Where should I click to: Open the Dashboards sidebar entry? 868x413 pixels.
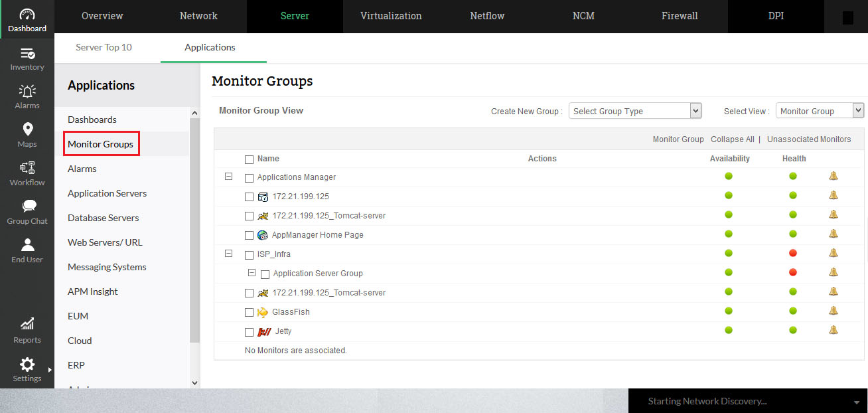92,120
